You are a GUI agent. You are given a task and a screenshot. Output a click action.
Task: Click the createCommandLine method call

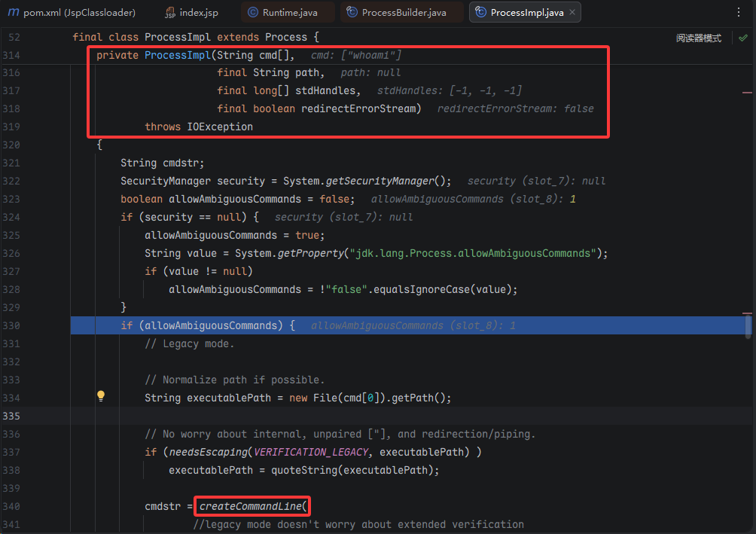click(251, 506)
